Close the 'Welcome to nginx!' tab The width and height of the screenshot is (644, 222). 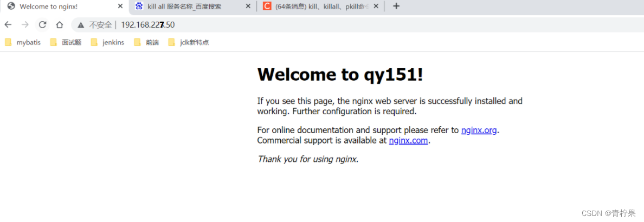tap(120, 6)
